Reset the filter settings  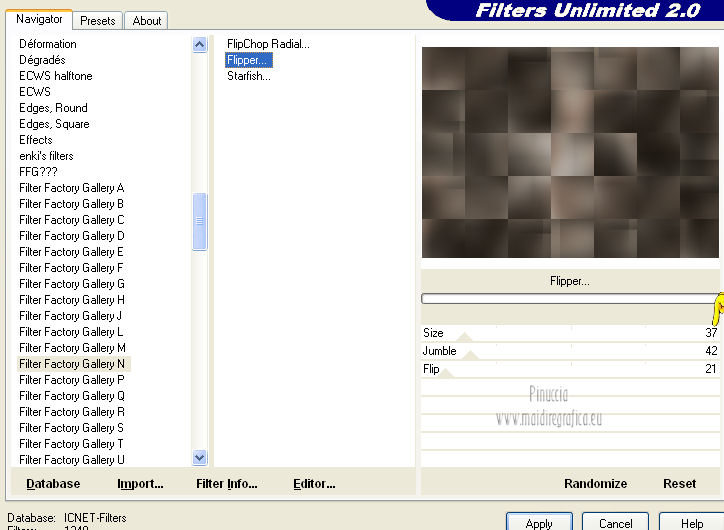tap(679, 483)
